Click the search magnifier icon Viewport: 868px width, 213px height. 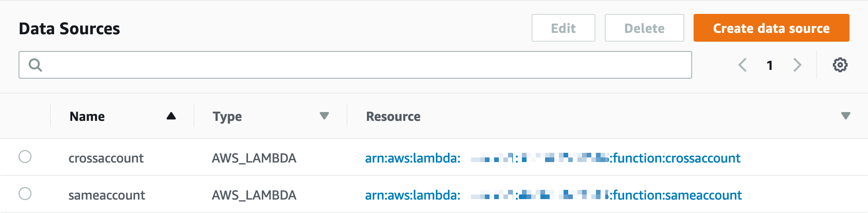(35, 65)
